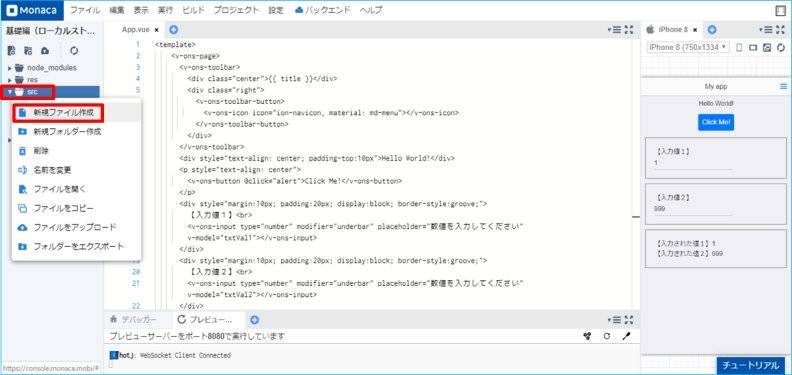Add a new tab in bottom panel

pyautogui.click(x=255, y=320)
